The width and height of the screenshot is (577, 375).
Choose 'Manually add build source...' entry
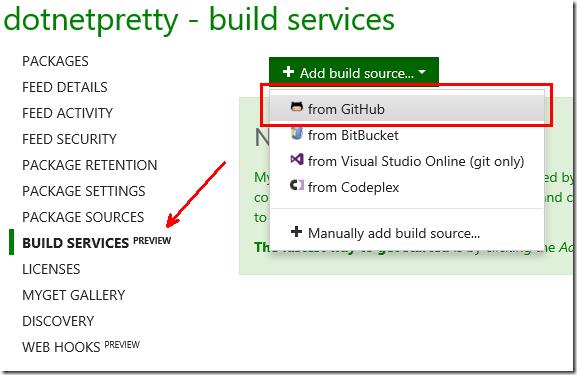point(407,233)
